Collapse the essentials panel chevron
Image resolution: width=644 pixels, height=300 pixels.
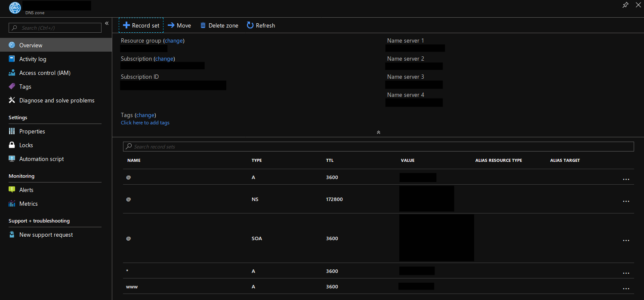tap(378, 132)
